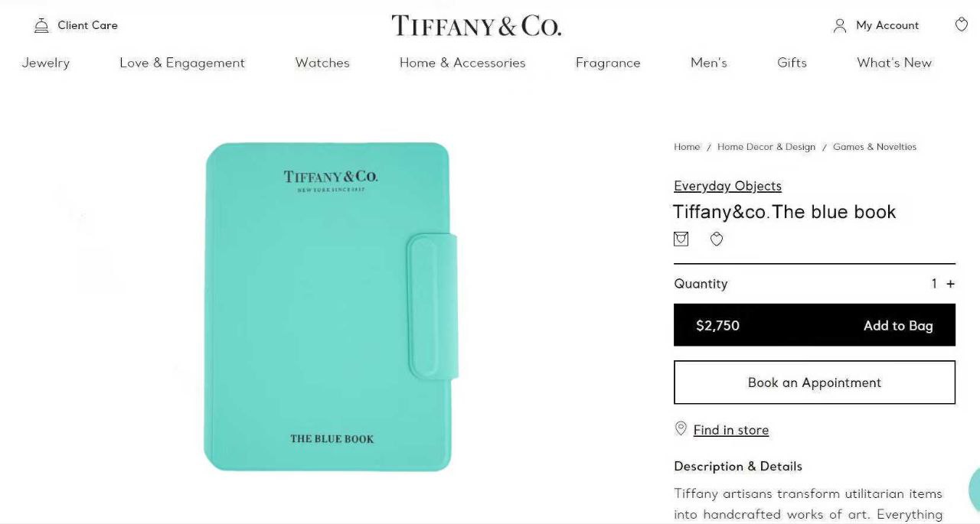Expand the Fragrance navigation menu
980x524 pixels.
pos(608,63)
